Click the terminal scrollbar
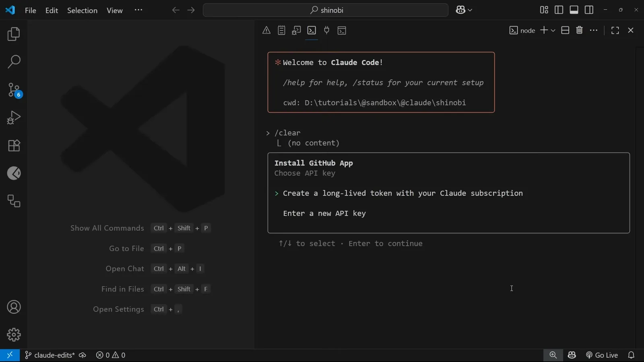 [639, 197]
